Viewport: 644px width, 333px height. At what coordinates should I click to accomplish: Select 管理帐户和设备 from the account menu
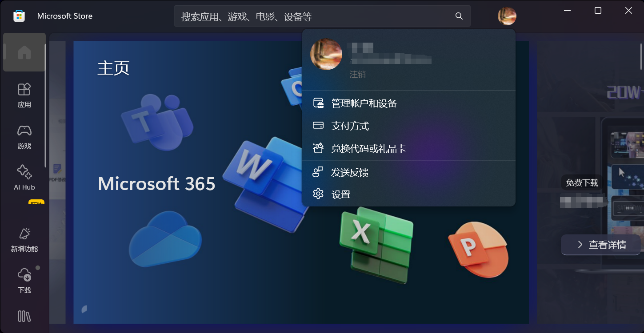[409, 103]
